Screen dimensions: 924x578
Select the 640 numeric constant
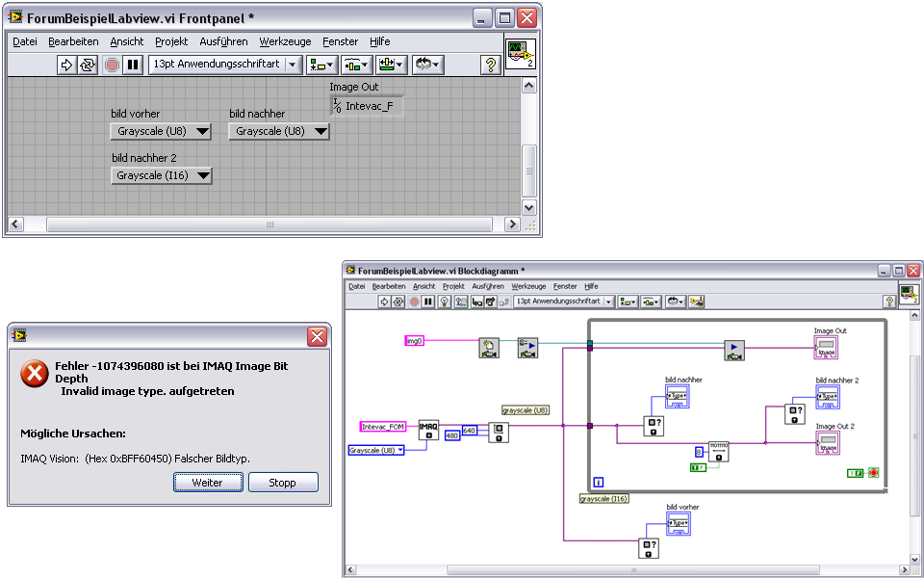coord(469,431)
